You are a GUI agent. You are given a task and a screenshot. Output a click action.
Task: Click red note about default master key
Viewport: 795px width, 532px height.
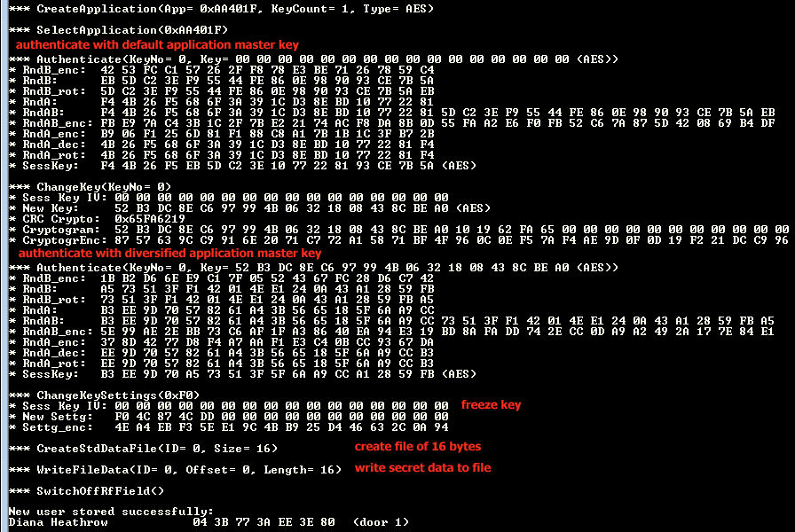157,44
